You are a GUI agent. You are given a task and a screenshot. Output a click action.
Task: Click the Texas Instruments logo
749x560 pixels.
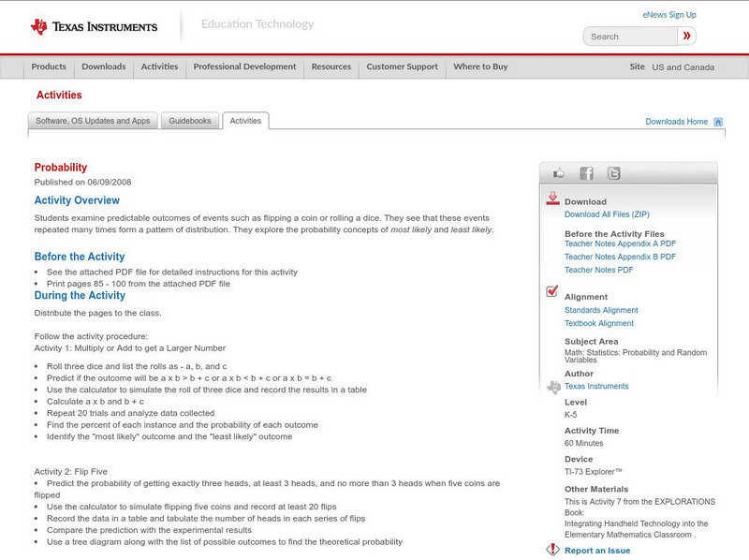94,26
